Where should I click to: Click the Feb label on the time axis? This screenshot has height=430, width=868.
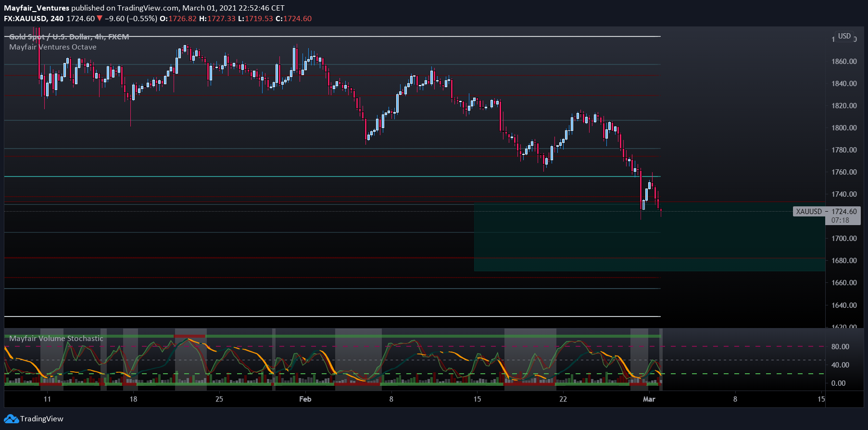point(305,399)
